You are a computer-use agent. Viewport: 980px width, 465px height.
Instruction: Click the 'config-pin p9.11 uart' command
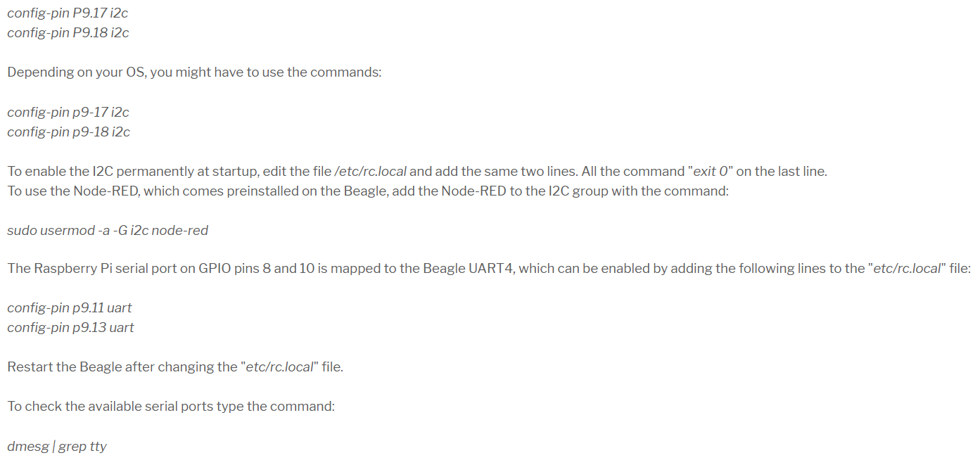click(69, 307)
